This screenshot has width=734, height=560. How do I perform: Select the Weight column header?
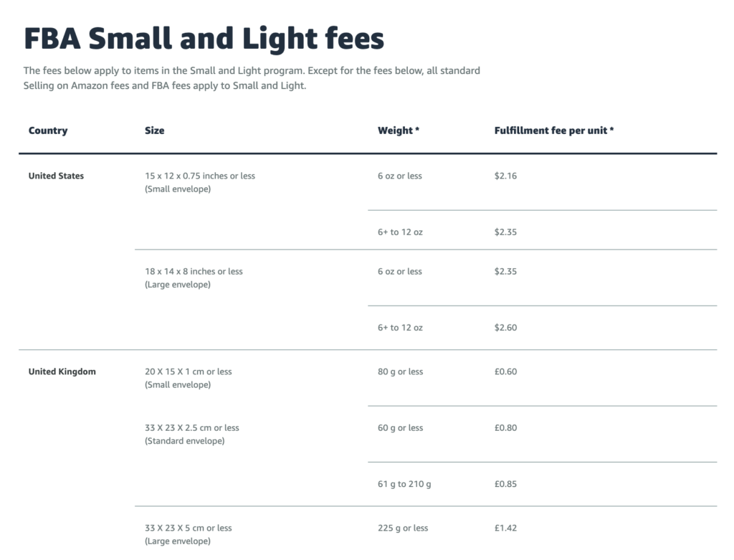(399, 130)
